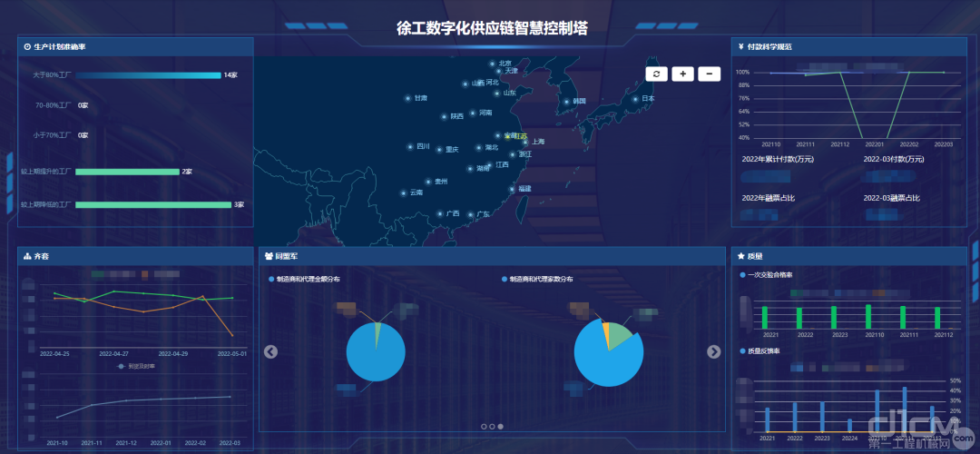Select the 甘肃 marker on the map
The width and height of the screenshot is (980, 454).
tap(408, 98)
